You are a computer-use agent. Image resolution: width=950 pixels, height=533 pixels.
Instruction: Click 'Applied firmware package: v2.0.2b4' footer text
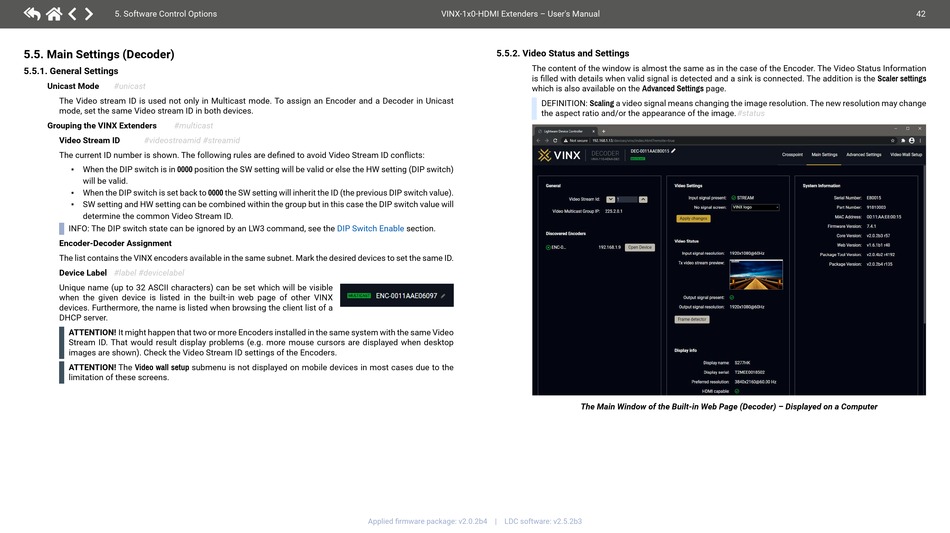tap(427, 521)
